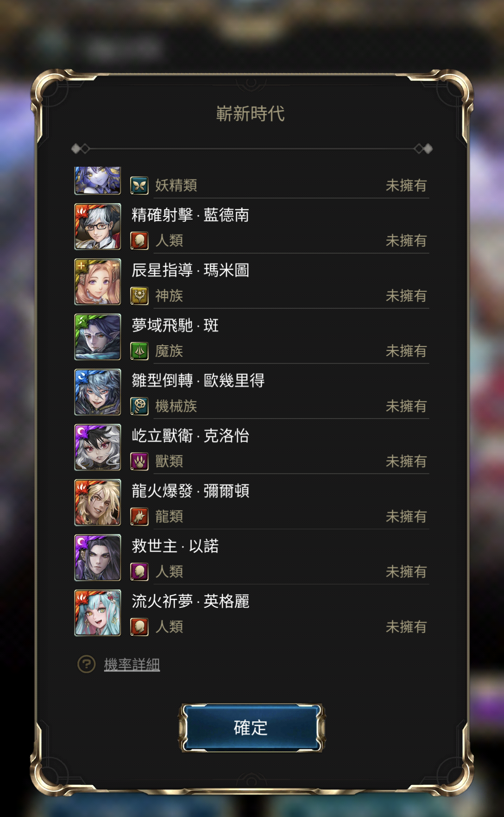Image resolution: width=504 pixels, height=817 pixels.
Task: Tap the 辰星指導·瑪米圖 character portrait
Action: tap(98, 282)
